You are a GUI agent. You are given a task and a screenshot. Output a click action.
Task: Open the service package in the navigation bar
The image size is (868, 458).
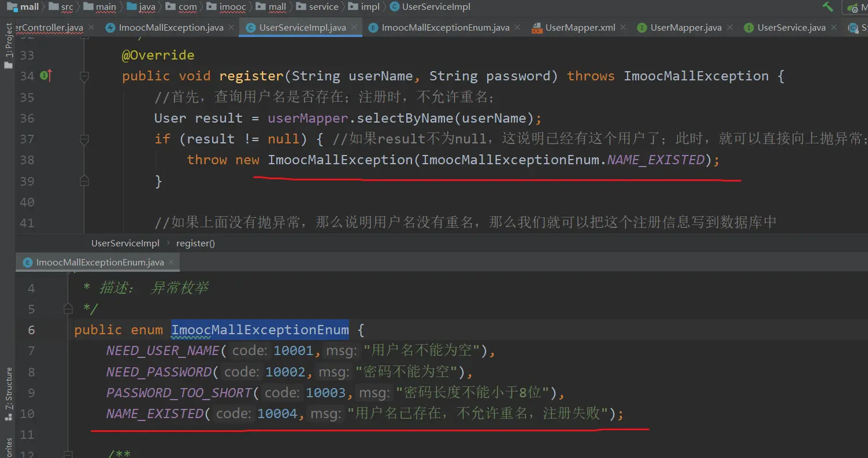pos(317,7)
